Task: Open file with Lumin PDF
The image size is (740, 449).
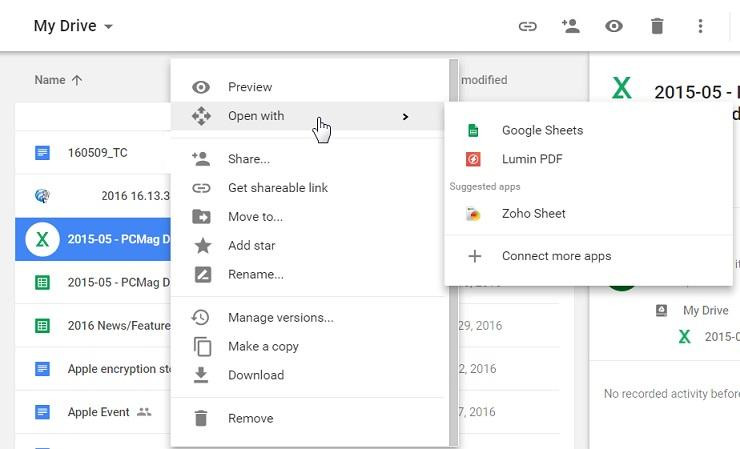Action: click(533, 159)
